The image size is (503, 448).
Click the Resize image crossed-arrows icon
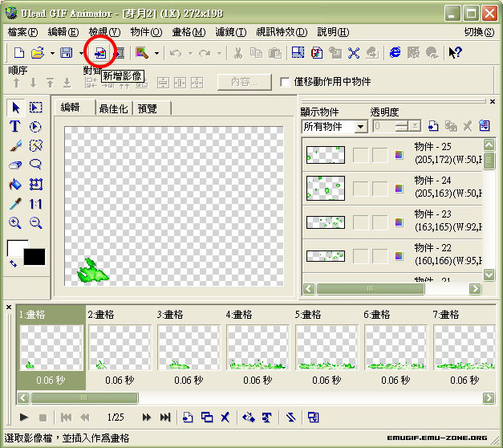coord(354,53)
